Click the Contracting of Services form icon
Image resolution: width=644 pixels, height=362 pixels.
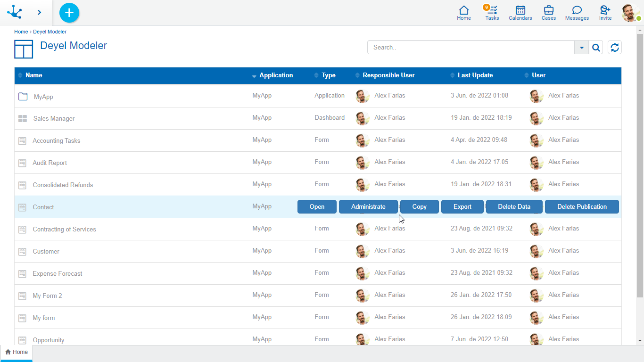[x=22, y=230]
